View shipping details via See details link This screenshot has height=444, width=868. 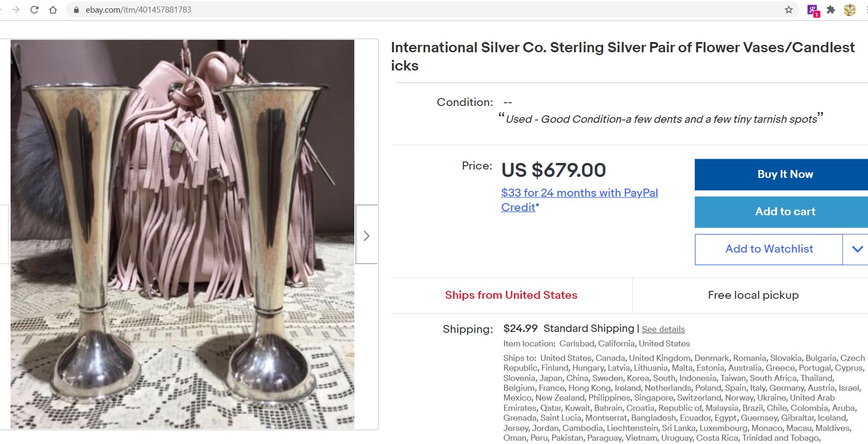click(x=663, y=329)
